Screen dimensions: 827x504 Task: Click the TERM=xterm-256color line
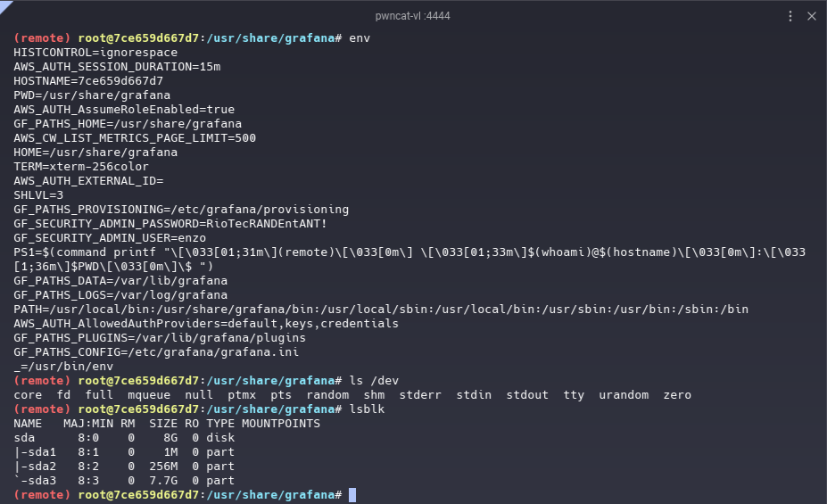81,167
